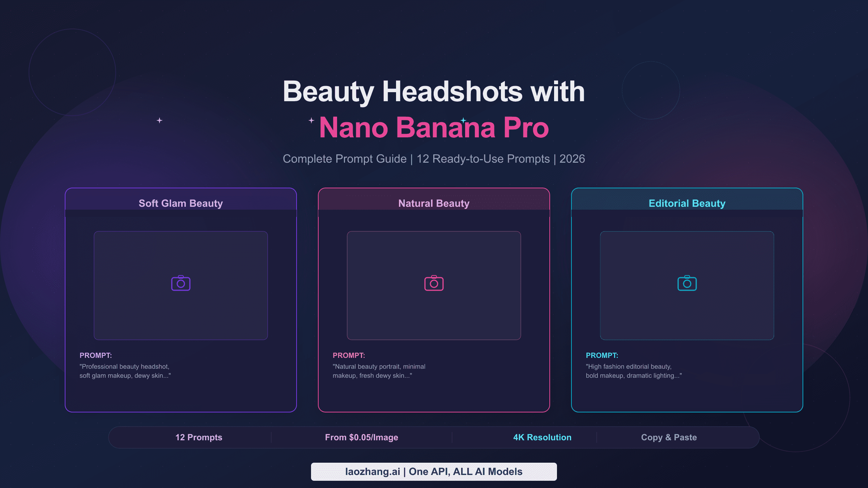
Task: Click the "High fashion editorial beauty" prompt text
Action: pyautogui.click(x=634, y=371)
